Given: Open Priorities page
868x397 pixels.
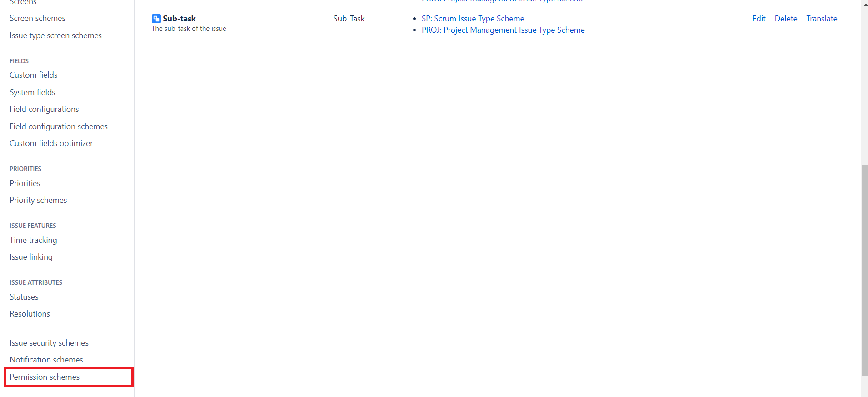Looking at the screenshot, I should tap(25, 183).
